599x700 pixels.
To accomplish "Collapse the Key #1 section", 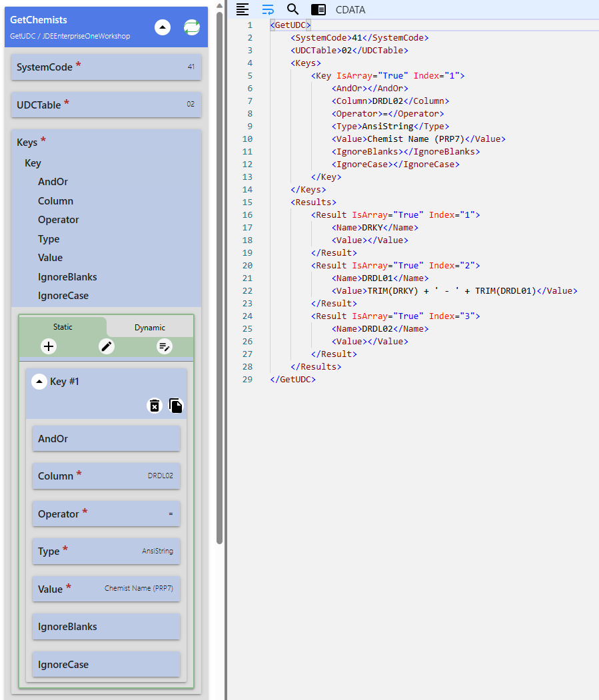I will point(39,381).
